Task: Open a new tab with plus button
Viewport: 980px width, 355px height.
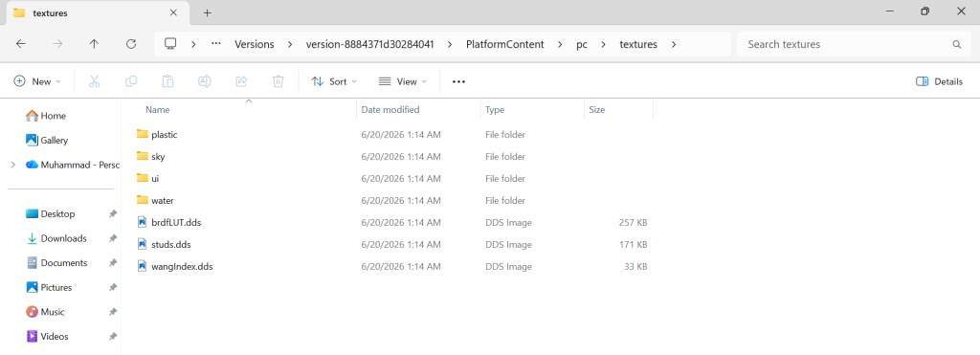Action: [x=208, y=12]
